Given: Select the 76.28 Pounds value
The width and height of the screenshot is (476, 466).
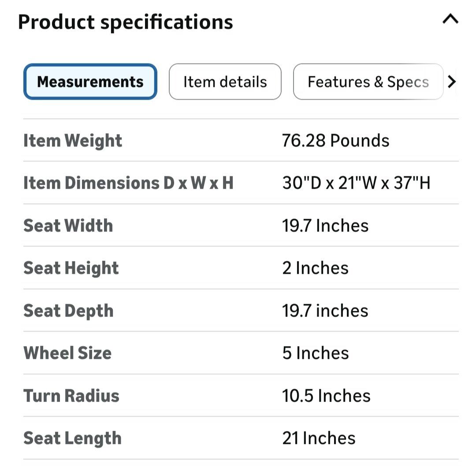Looking at the screenshot, I should pyautogui.click(x=335, y=141).
